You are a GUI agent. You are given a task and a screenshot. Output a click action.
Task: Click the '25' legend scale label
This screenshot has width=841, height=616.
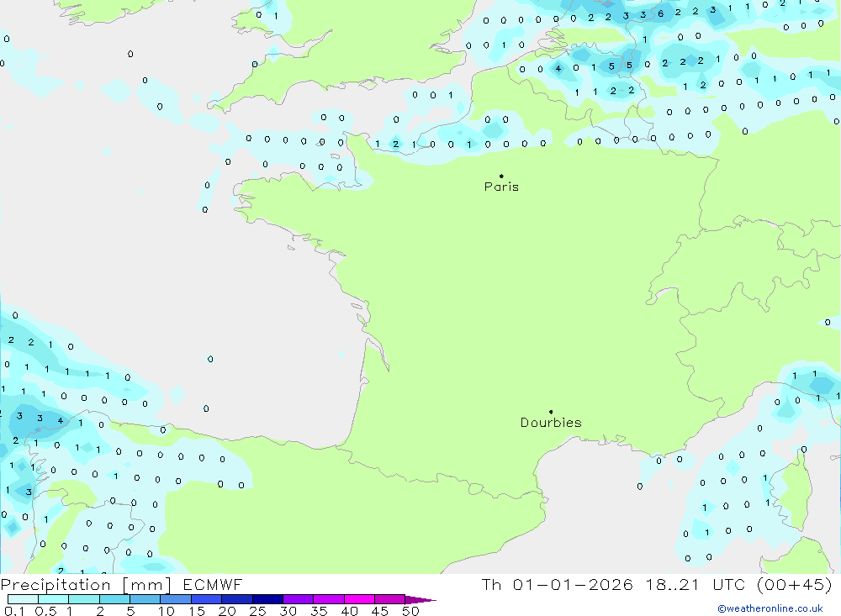coord(257,611)
